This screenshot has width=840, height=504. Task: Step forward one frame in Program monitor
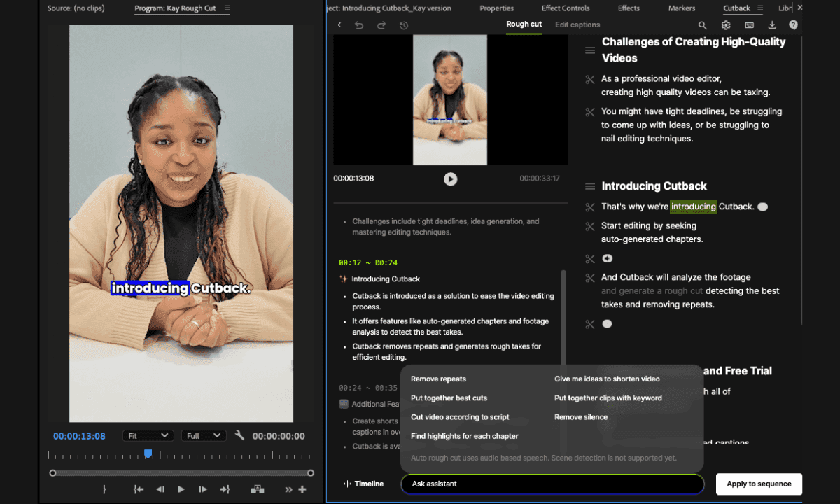tap(203, 490)
